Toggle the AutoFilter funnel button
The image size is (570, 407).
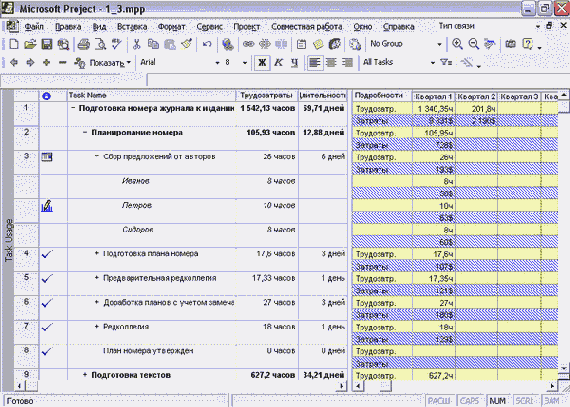(446, 63)
